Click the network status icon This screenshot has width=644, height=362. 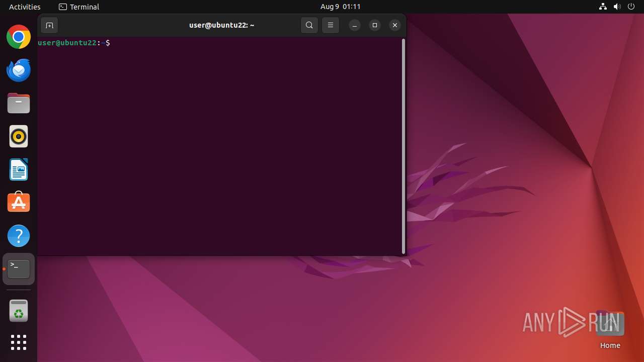coord(603,7)
